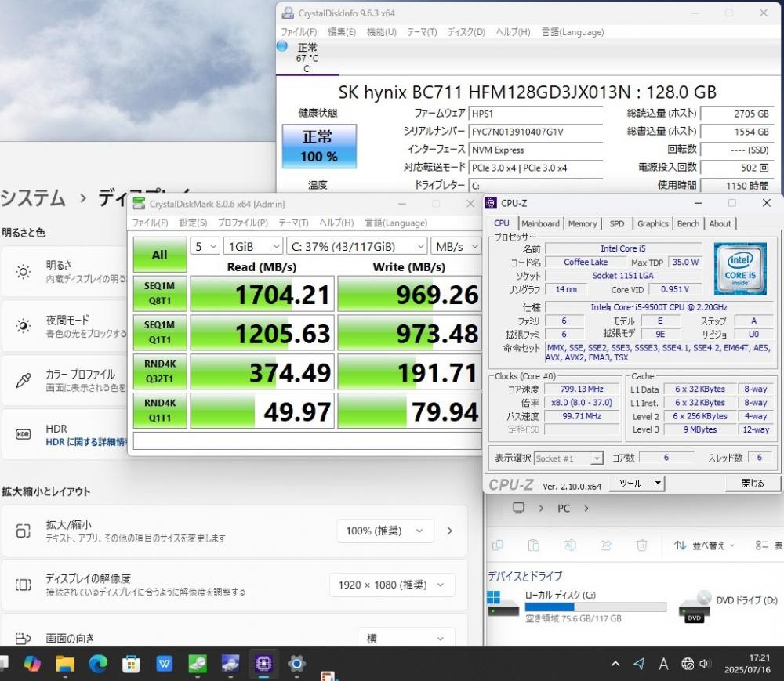Image resolution: width=784 pixels, height=681 pixels.
Task: Open the 横 screen orientation dropdown
Action: click(x=406, y=638)
